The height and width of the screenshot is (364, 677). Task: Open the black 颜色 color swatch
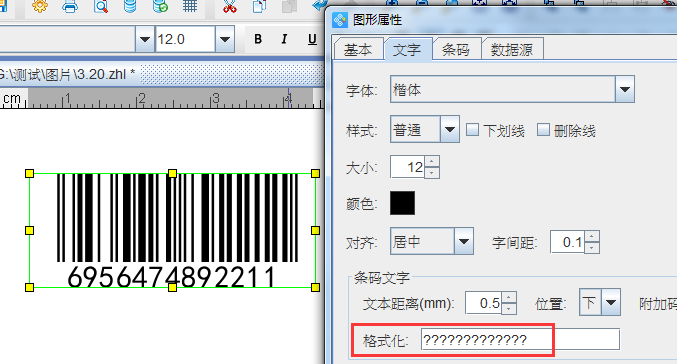click(402, 203)
